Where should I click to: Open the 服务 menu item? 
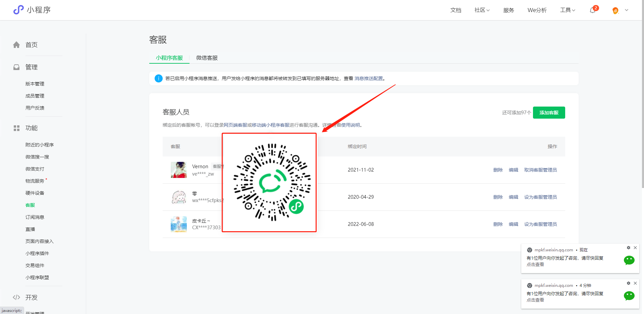(508, 10)
